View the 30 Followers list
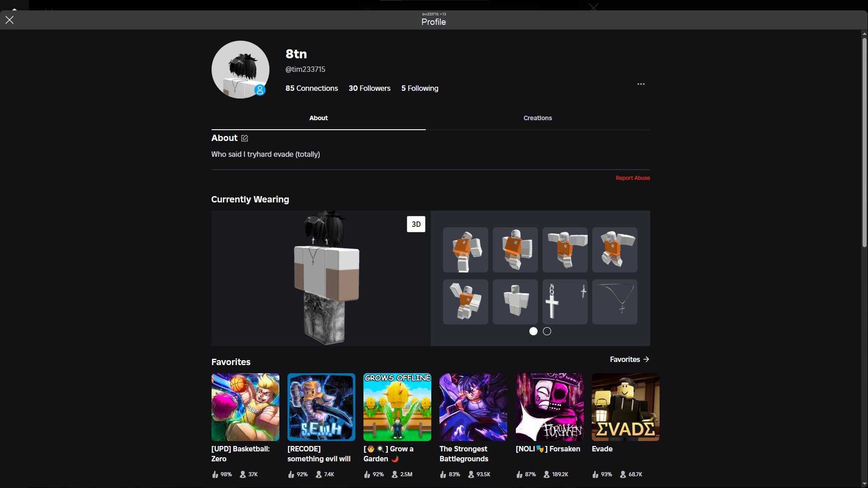 tap(369, 88)
